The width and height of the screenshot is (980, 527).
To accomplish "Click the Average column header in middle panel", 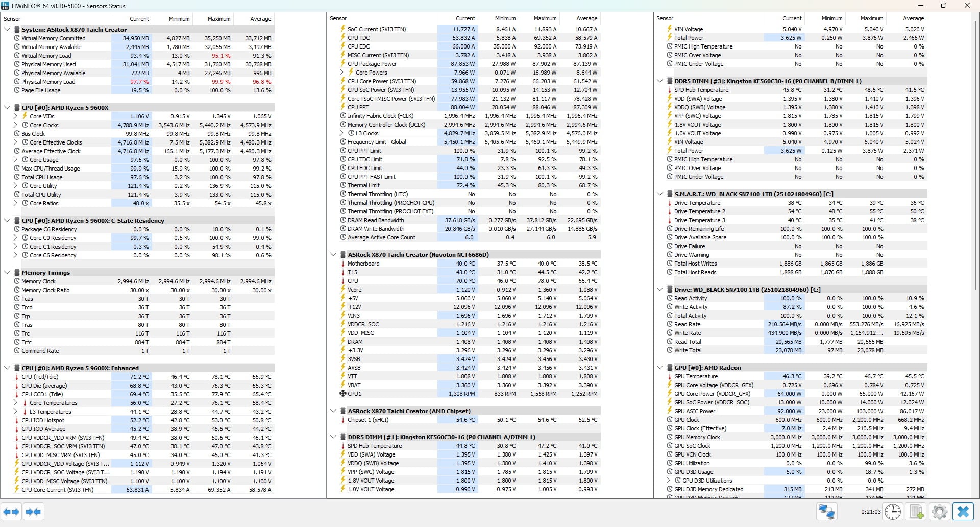I will point(586,18).
